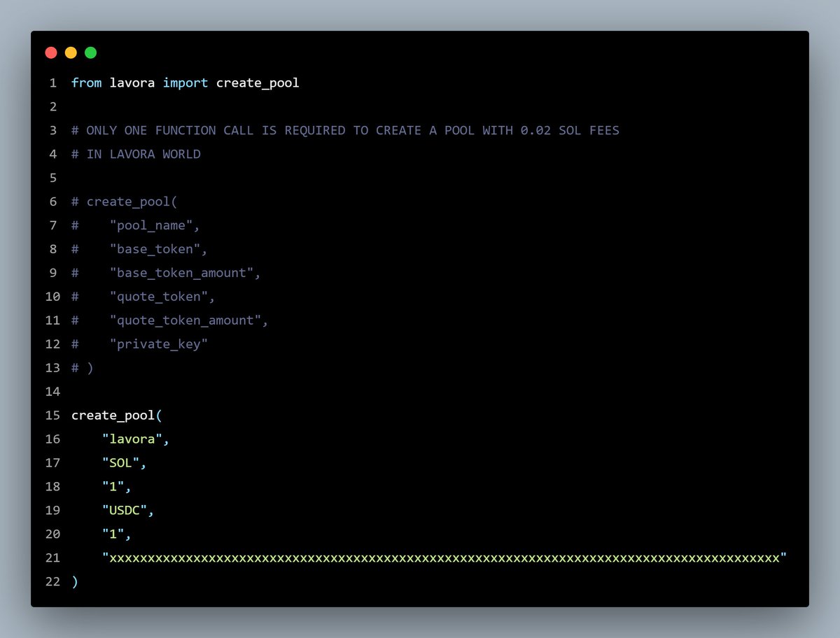This screenshot has width=840, height=638.
Task: Click line number 21 in the gutter
Action: [52, 558]
